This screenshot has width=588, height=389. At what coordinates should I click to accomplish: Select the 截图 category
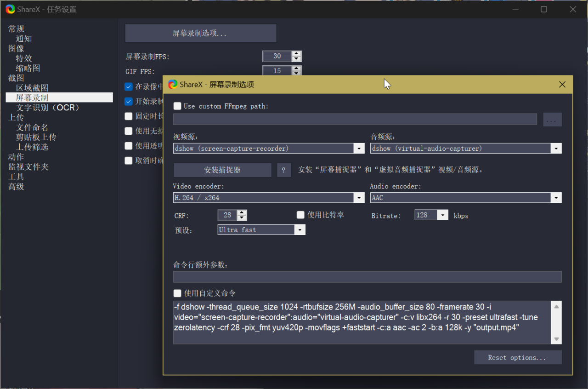click(16, 78)
